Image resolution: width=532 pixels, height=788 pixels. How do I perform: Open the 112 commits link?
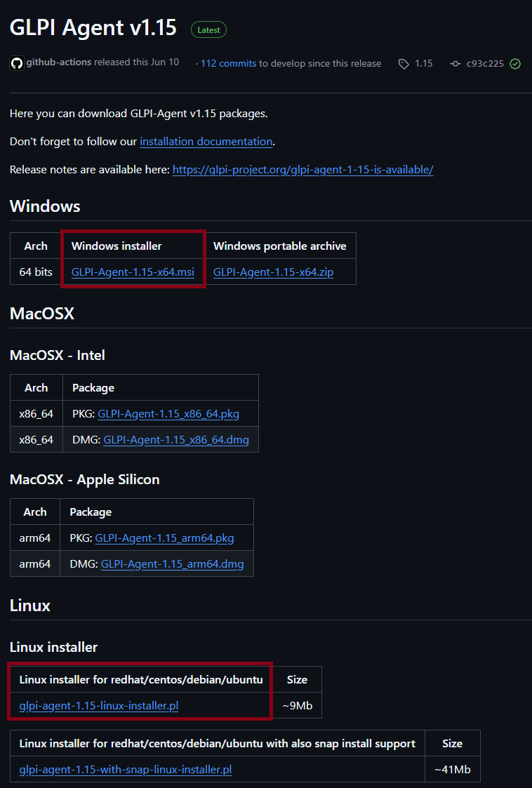(228, 63)
